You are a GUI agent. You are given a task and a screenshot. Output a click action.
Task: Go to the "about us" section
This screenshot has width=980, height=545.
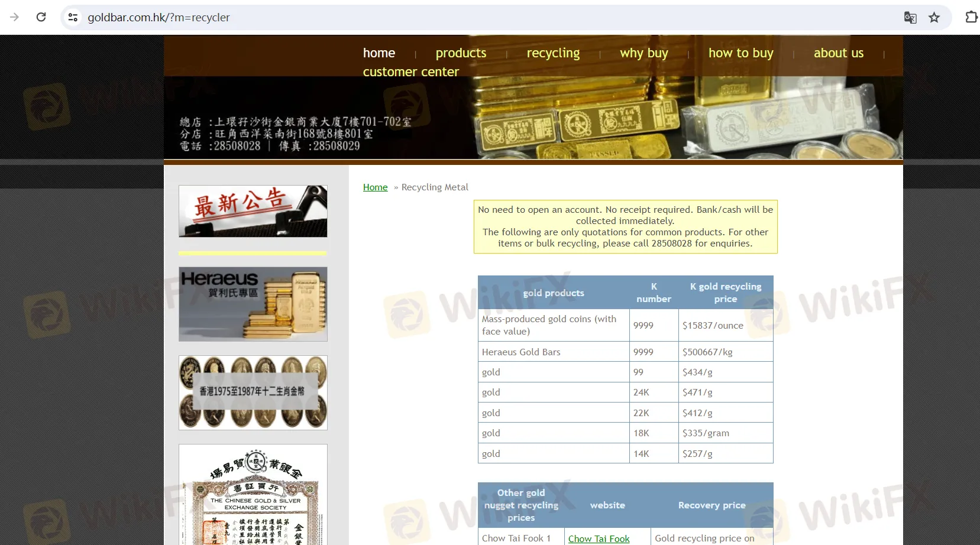838,53
